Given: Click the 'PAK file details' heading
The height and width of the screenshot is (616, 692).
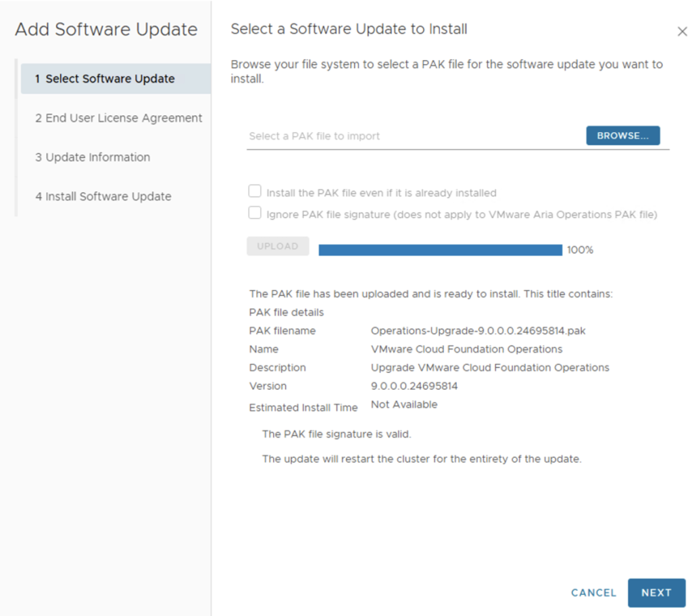Looking at the screenshot, I should (287, 313).
